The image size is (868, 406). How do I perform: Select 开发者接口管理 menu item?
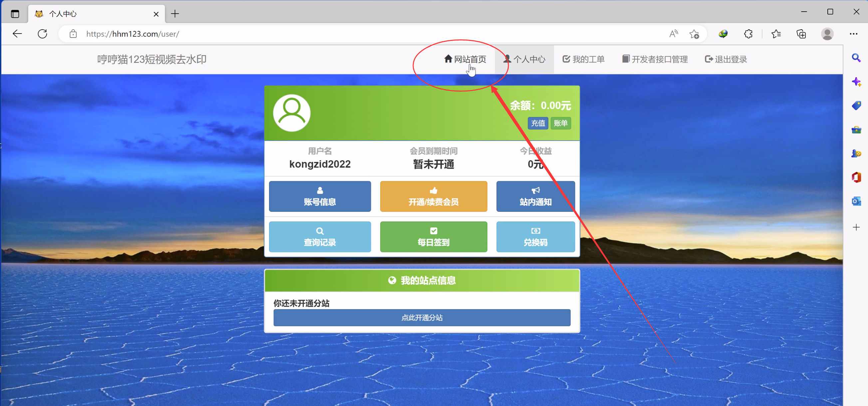tap(655, 60)
